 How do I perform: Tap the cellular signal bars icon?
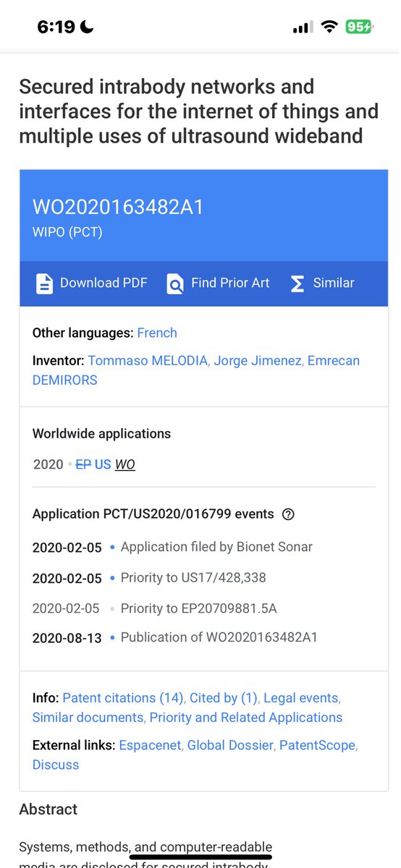(303, 27)
